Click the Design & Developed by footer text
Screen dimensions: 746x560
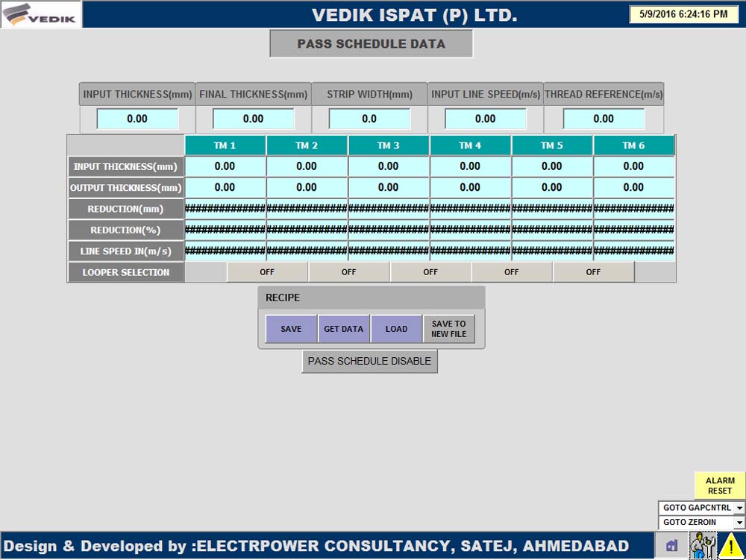pos(316,546)
